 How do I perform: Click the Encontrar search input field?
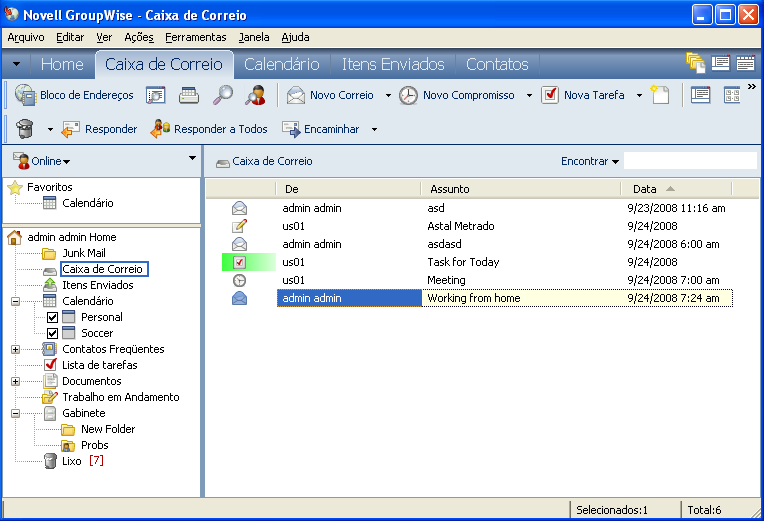coord(690,161)
